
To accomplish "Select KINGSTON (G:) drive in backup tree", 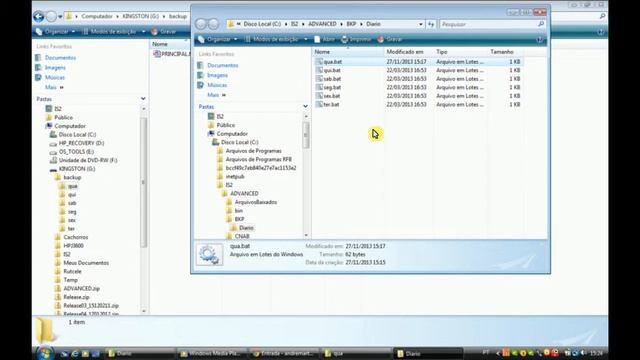I will click(77, 169).
